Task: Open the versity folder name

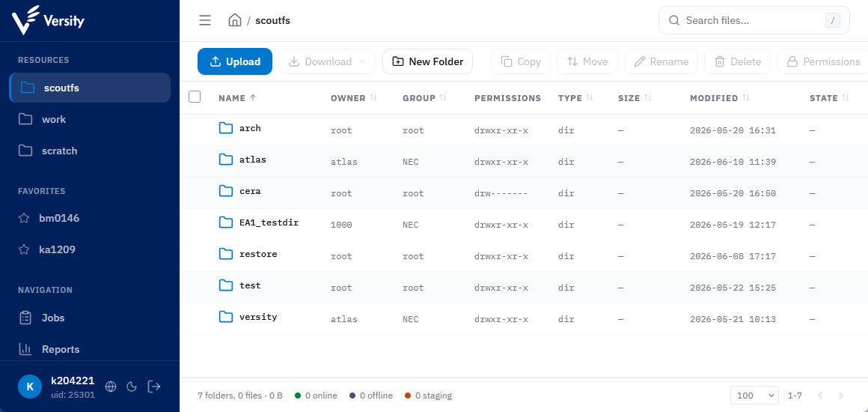Action: click(x=258, y=317)
